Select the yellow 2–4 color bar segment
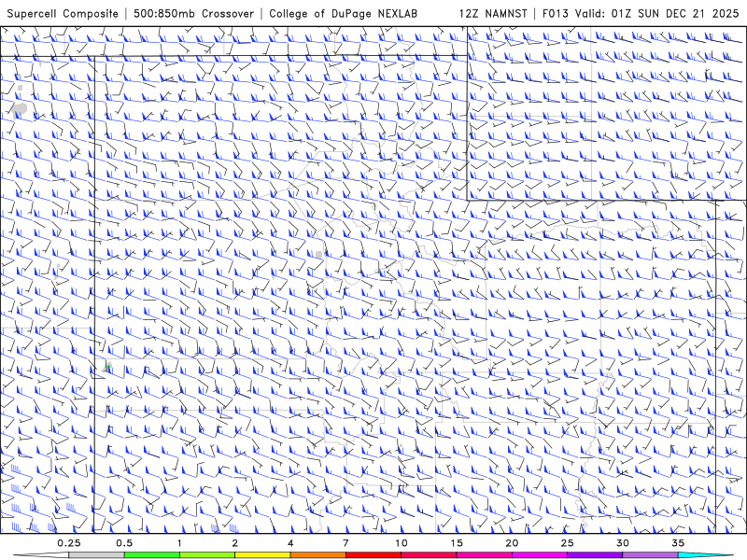The width and height of the screenshot is (747, 560). coord(262,555)
